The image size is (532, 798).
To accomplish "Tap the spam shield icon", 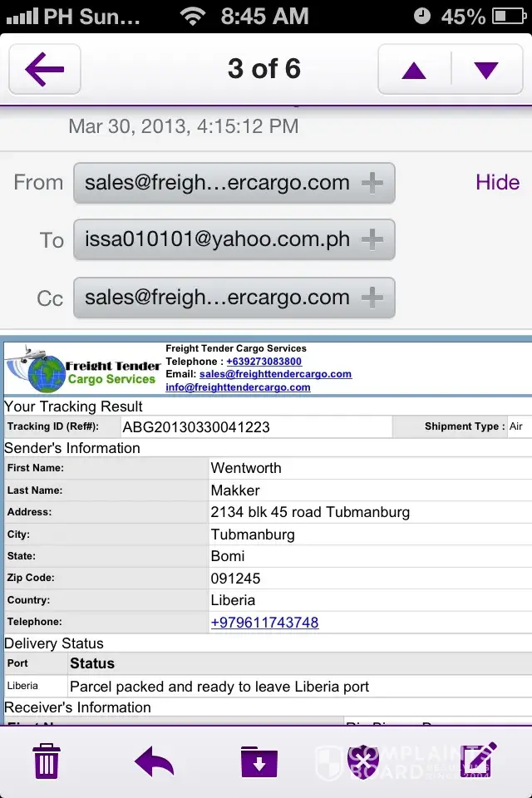I will pyautogui.click(x=363, y=760).
